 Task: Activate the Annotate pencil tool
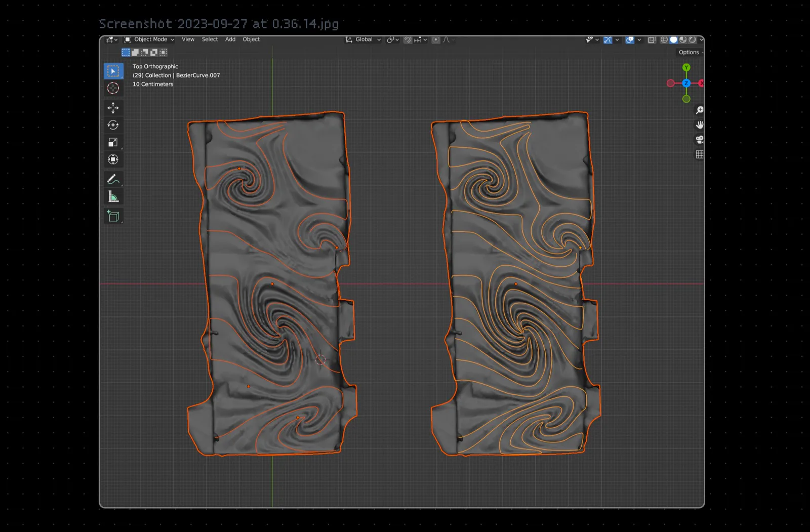[113, 179]
